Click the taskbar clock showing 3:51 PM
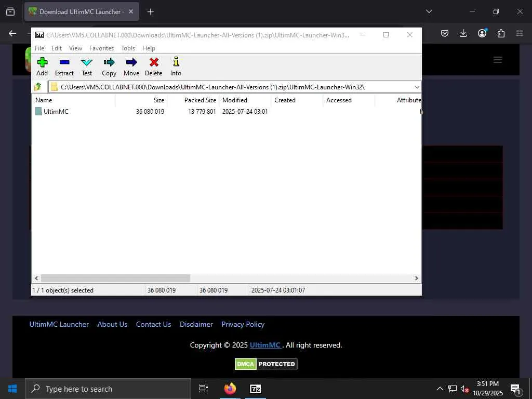Viewport: 532px width, 399px height. 488,389
